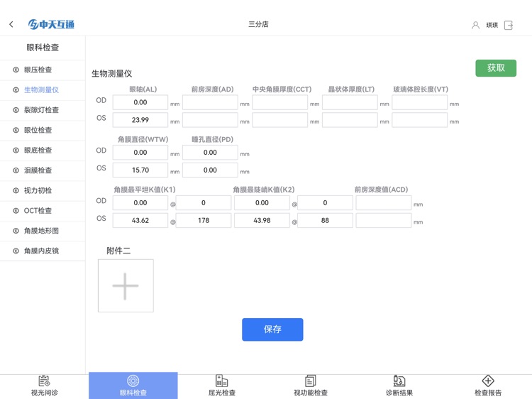Open 裂隙灯检查 in the sidebar
Screen dimensions: 532x399
(43, 110)
